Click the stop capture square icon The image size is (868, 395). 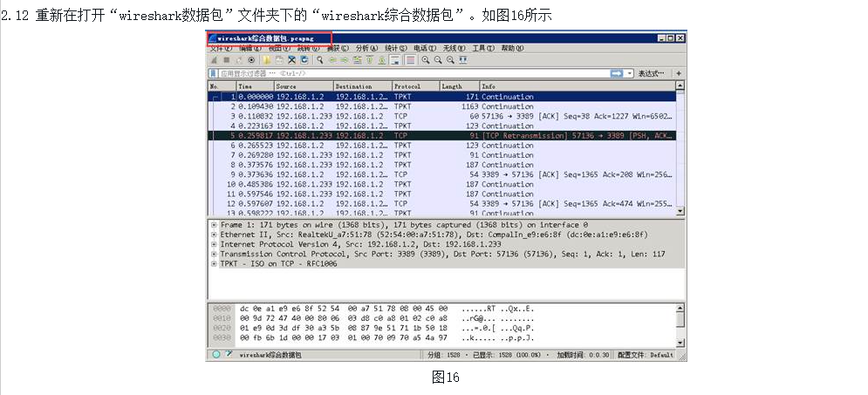[x=227, y=60]
